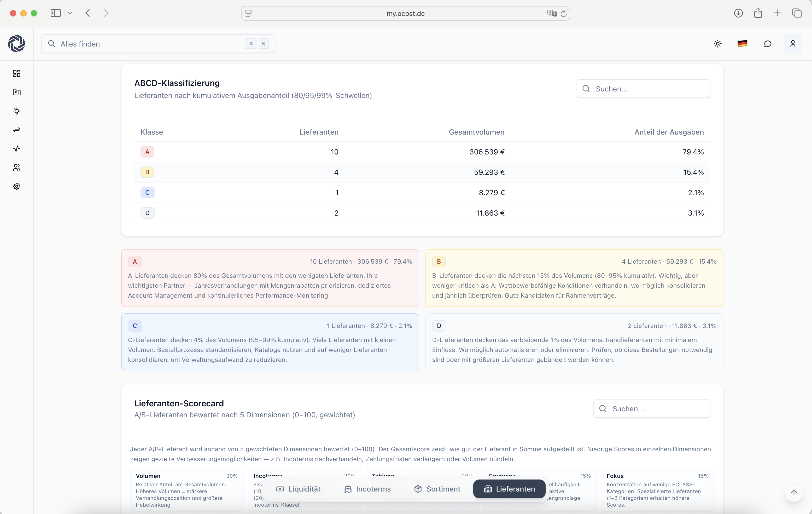Open the settings gear icon in sidebar
This screenshot has height=514, width=812.
(16, 186)
